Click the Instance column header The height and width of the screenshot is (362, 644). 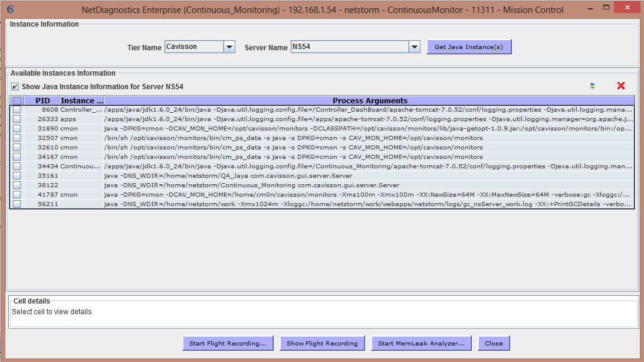82,101
